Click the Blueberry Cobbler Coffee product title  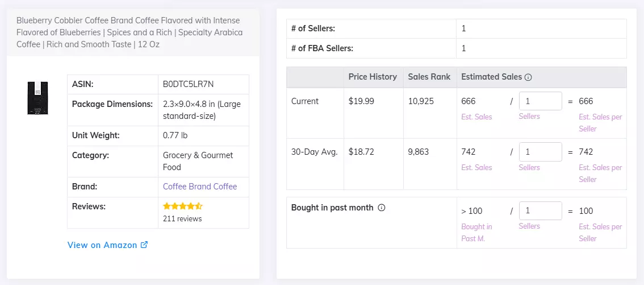(129, 32)
